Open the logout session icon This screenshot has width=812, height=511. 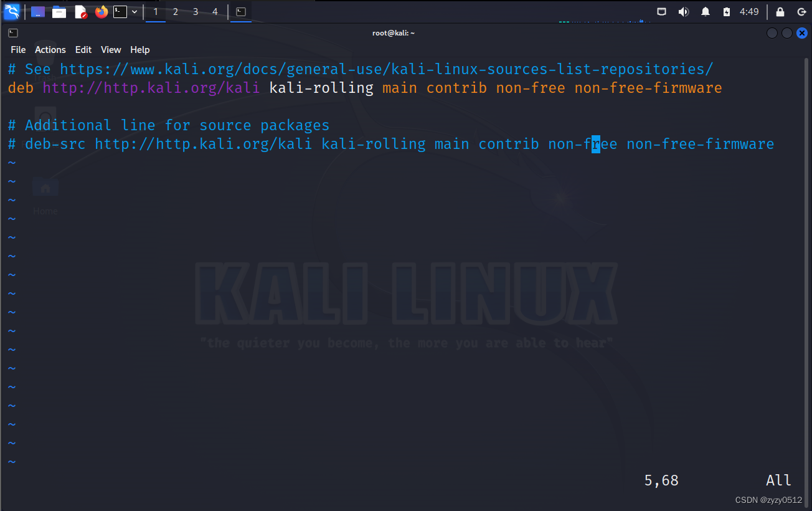pyautogui.click(x=801, y=12)
